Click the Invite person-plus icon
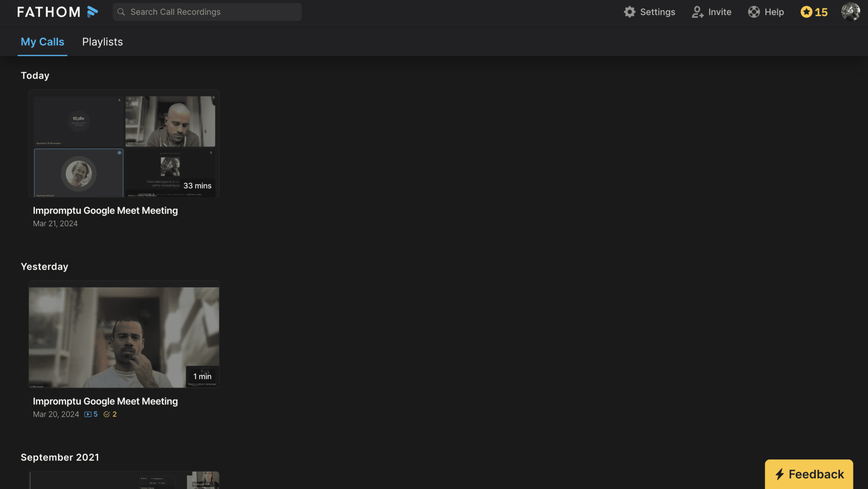 click(697, 12)
